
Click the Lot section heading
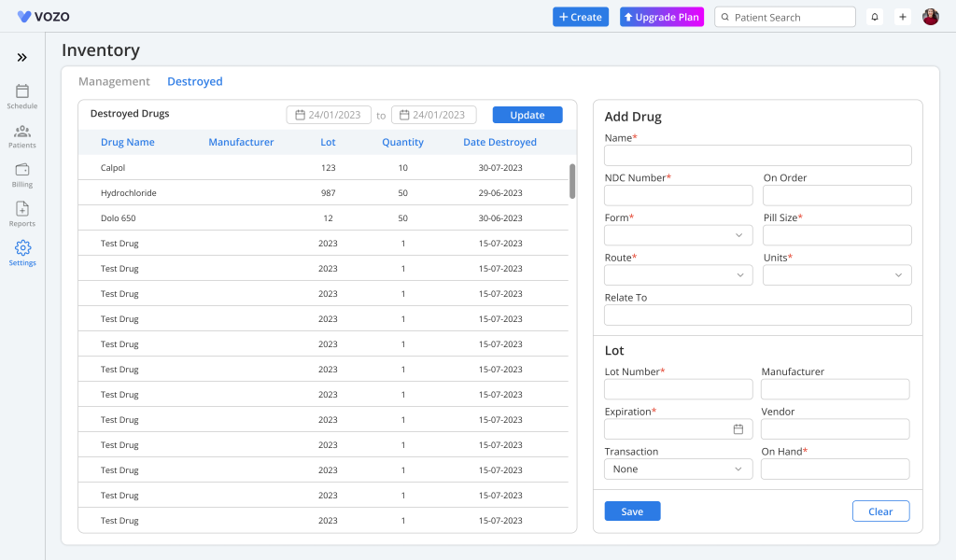click(x=614, y=350)
